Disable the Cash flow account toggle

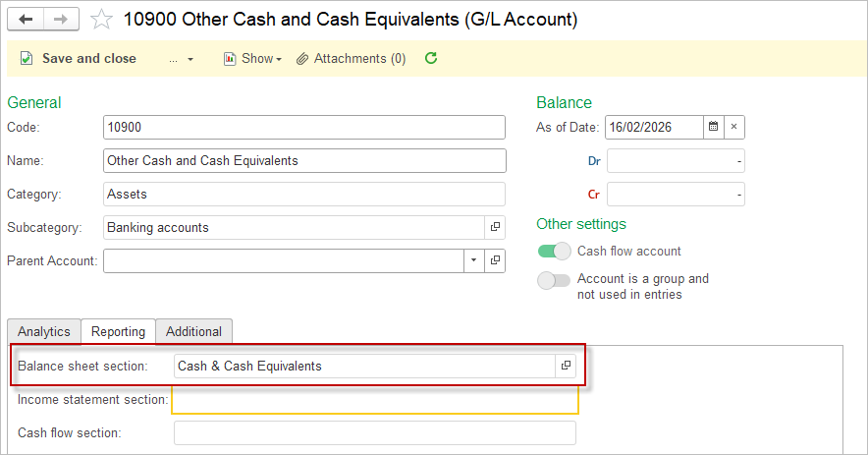tap(554, 252)
